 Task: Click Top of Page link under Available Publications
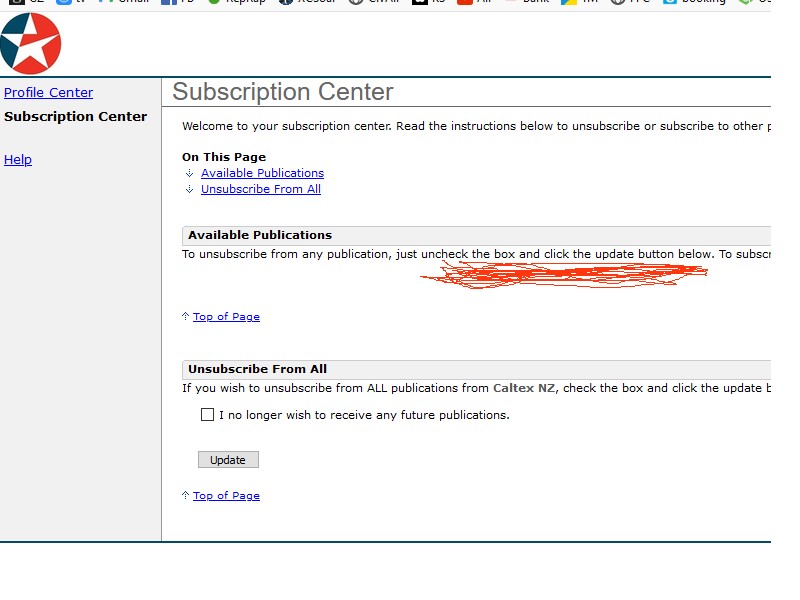coord(226,317)
